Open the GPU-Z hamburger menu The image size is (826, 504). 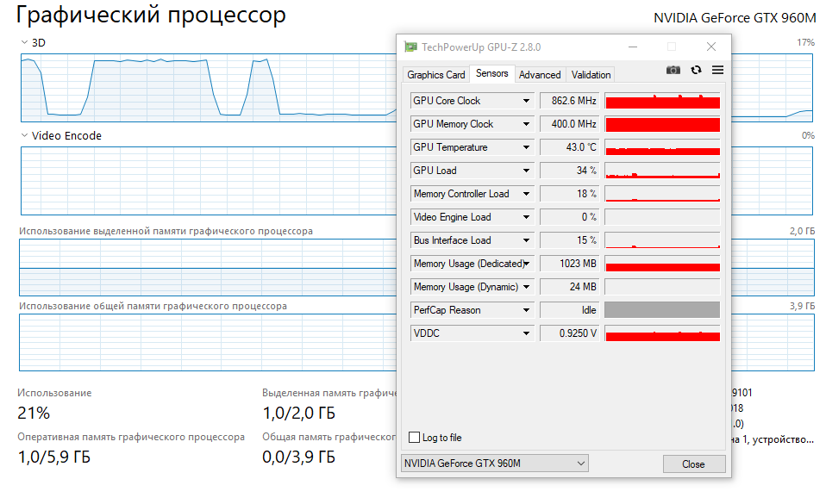[717, 70]
